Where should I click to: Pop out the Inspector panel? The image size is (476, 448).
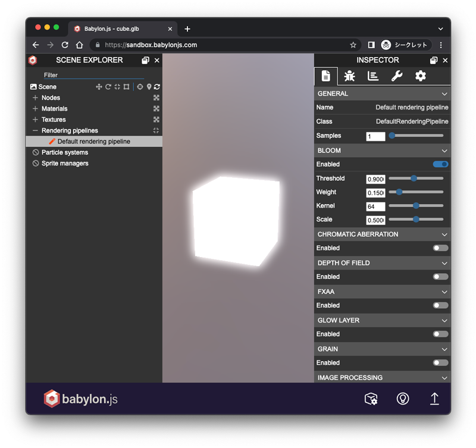click(x=434, y=61)
